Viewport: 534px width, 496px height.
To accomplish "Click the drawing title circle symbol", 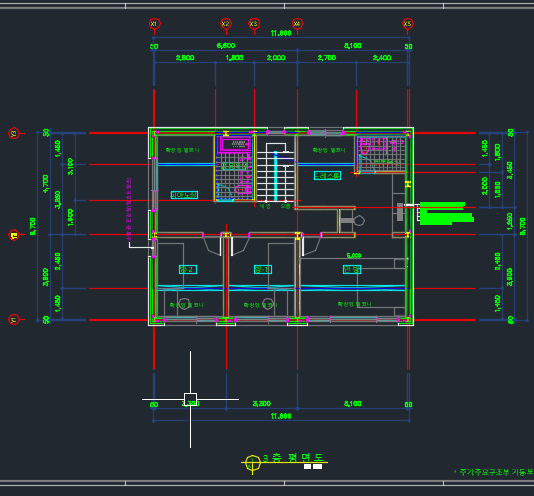I will coord(252,464).
